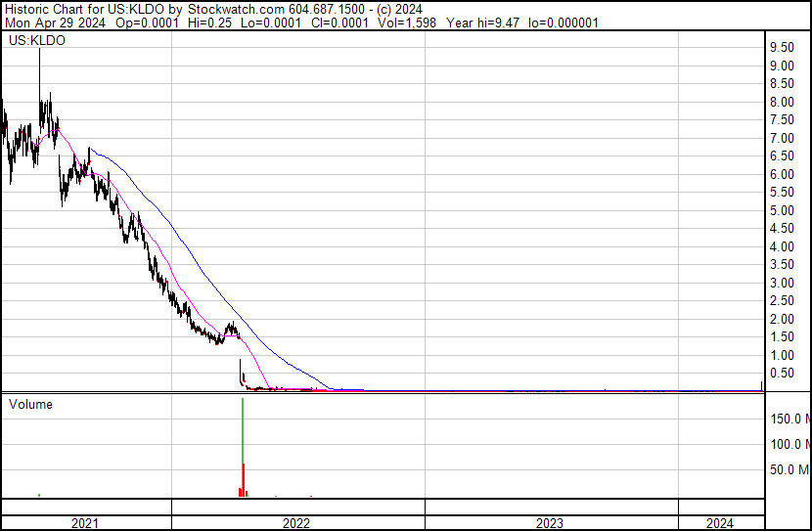Screen dimensions: 812x531
Task: Select the 2024 year on time axis
Action: click(x=719, y=523)
